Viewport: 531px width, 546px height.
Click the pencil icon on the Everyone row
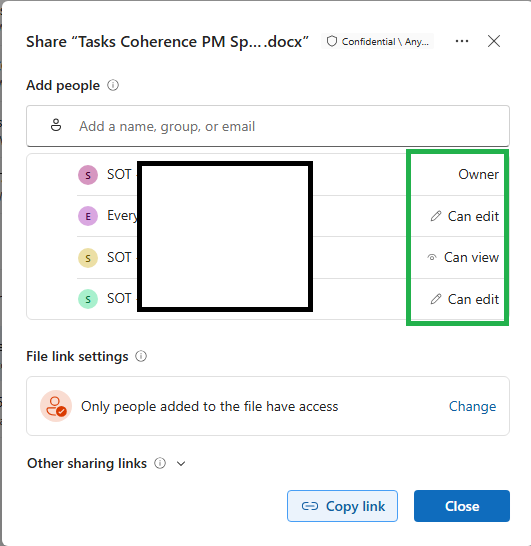click(x=436, y=216)
